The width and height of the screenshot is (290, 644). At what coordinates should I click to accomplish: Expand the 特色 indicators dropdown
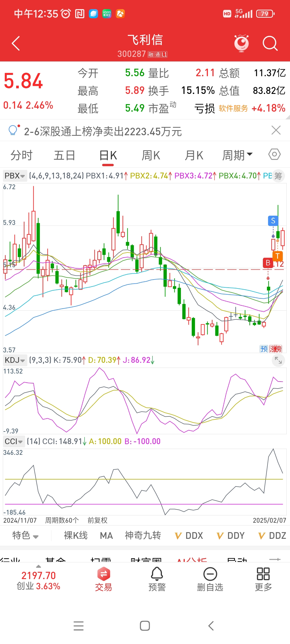(26, 535)
